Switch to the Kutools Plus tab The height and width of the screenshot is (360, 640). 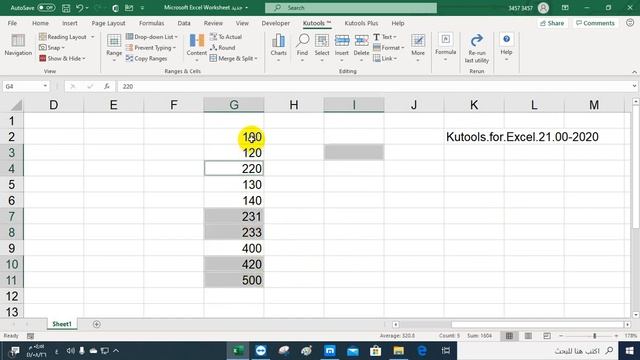click(x=361, y=23)
